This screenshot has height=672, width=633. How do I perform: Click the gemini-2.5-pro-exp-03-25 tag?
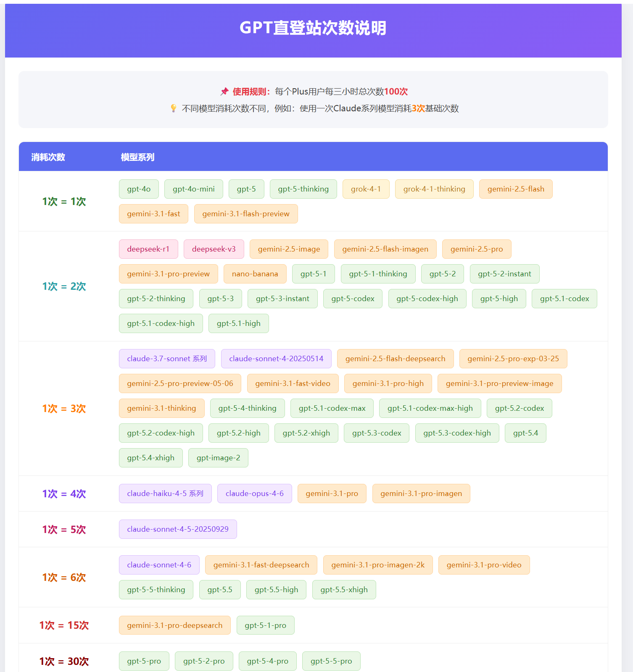[513, 359]
